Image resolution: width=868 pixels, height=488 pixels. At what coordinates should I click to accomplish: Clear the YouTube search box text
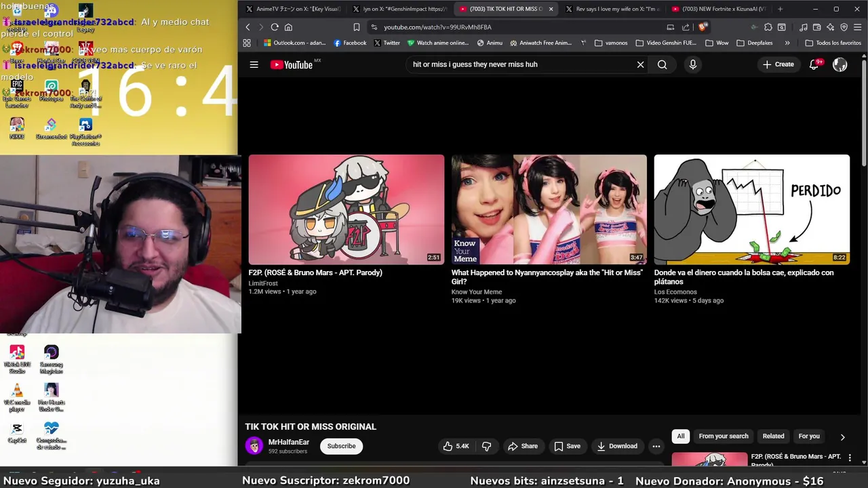point(640,64)
